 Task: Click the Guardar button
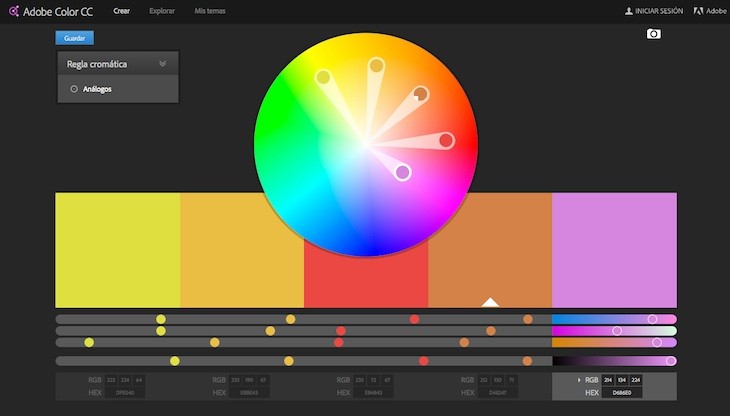(x=74, y=38)
